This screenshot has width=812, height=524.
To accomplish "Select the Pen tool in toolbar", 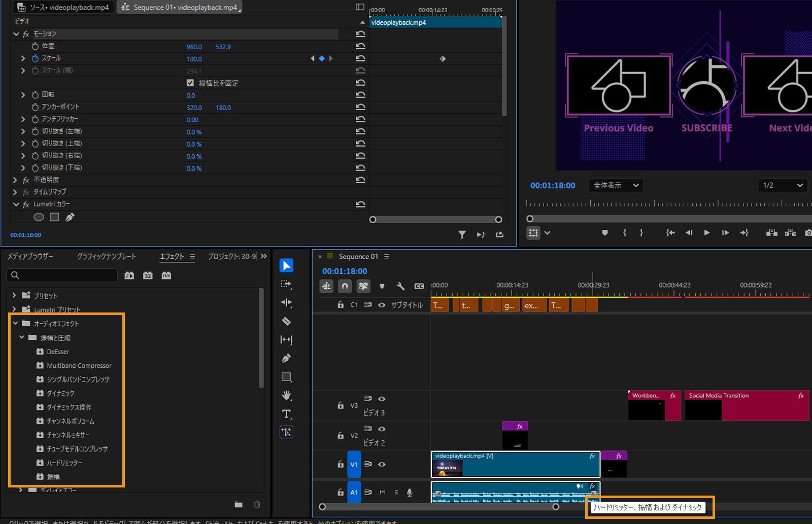I will (x=286, y=359).
